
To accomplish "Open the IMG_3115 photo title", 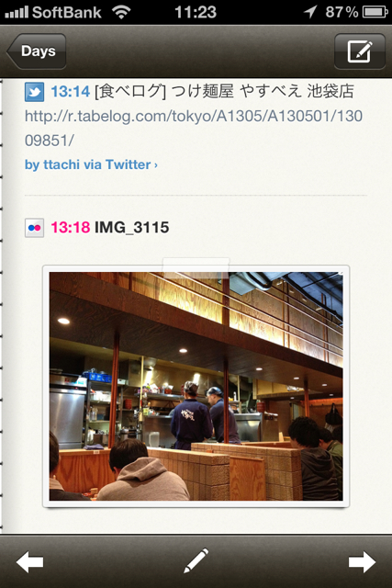I will pos(132,227).
